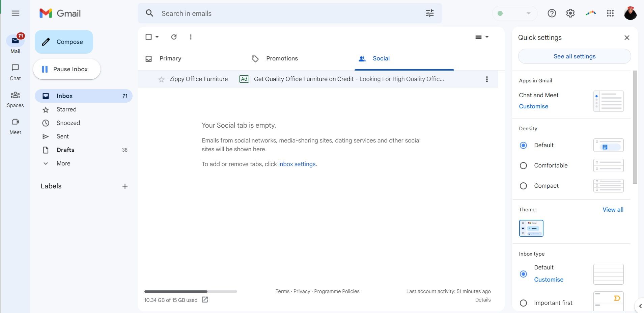This screenshot has width=644, height=313.
Task: Select Comfortable density option
Action: [524, 165]
